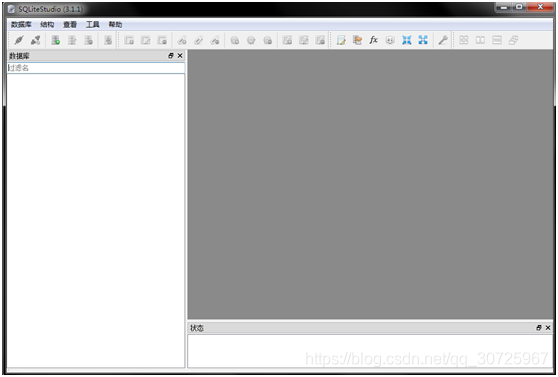Open the SQL editor icon
Screen dimensions: 558x377
[341, 40]
